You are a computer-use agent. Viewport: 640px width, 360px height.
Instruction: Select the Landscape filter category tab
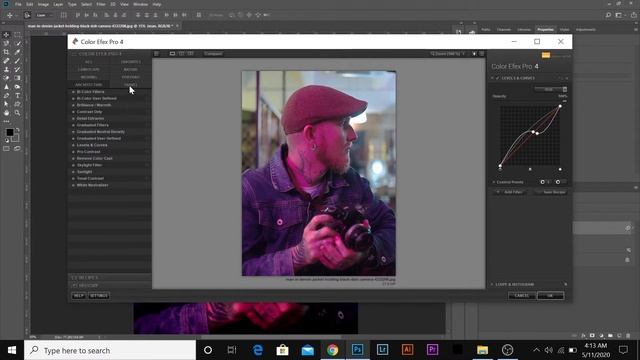89,69
